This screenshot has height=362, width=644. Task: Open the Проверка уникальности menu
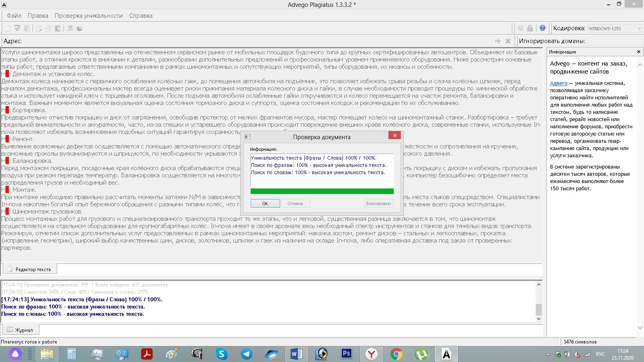pos(89,16)
